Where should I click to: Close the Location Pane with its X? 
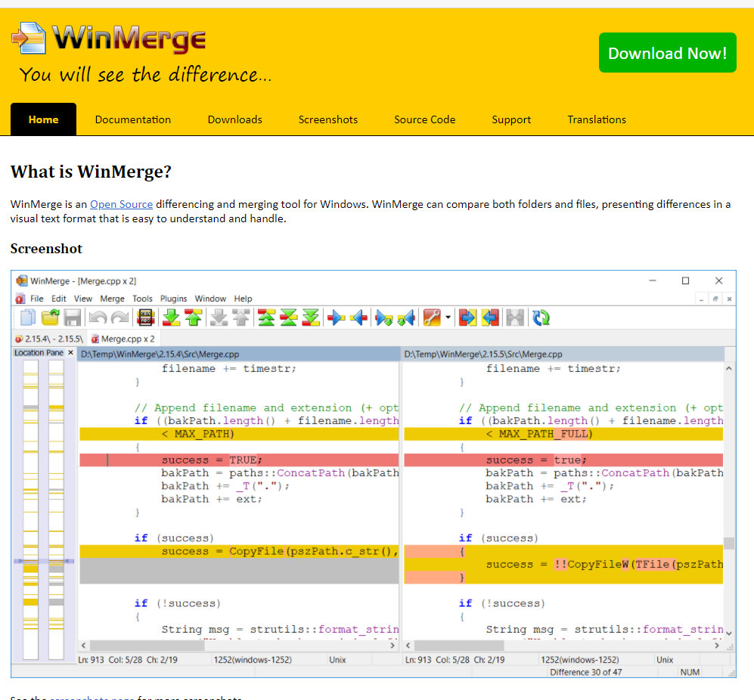point(70,353)
